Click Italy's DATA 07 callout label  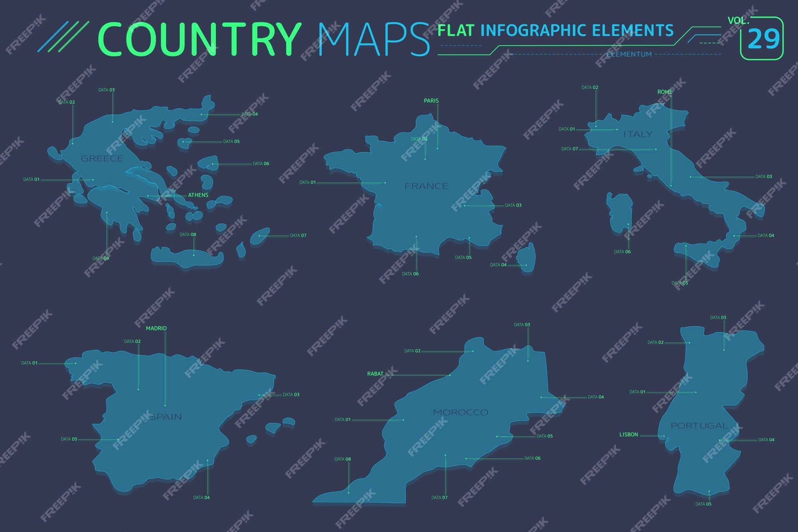(570, 149)
